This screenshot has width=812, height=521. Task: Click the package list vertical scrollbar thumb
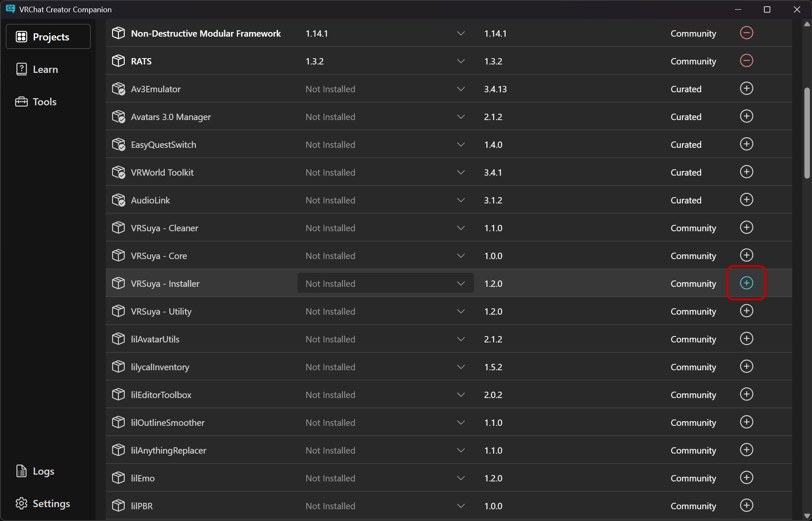tap(807, 133)
